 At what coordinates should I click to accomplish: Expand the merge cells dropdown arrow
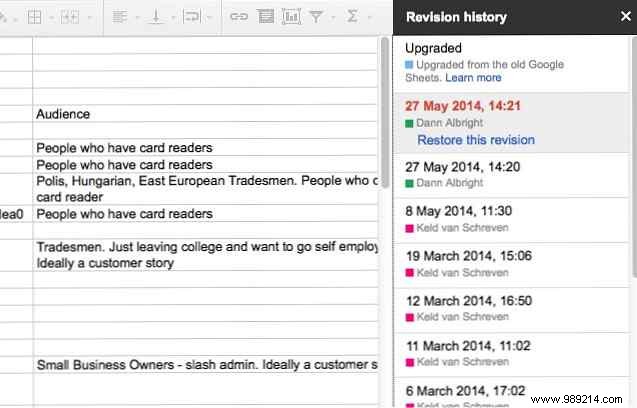[x=89, y=18]
